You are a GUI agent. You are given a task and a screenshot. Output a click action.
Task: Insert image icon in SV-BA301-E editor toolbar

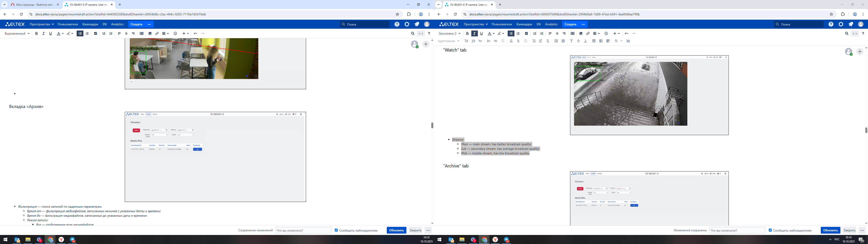[x=580, y=33]
